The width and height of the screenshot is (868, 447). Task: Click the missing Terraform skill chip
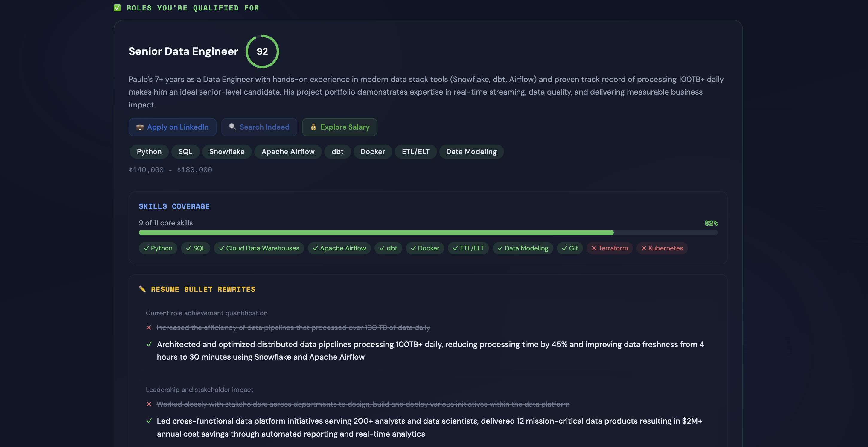coord(610,248)
